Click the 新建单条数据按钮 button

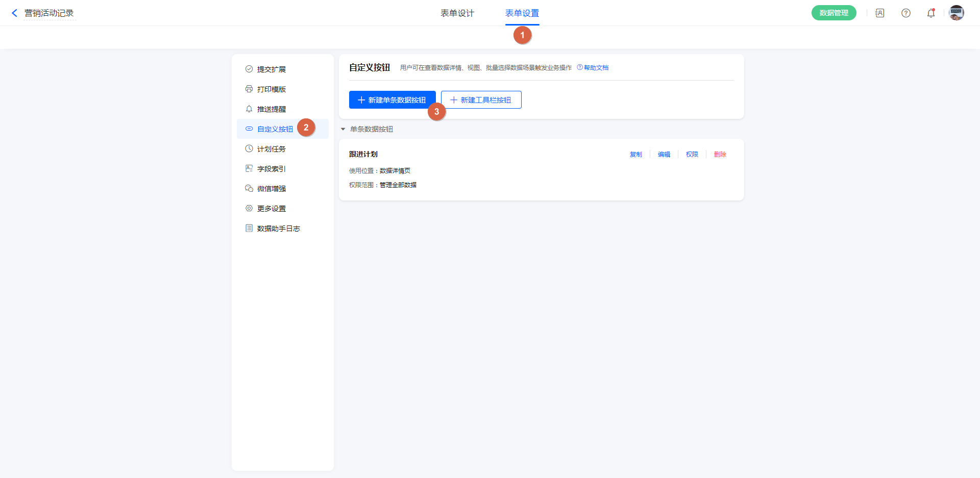(x=391, y=100)
